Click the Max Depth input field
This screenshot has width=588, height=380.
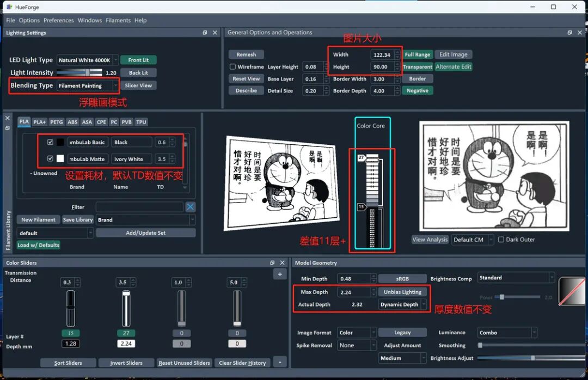[356, 292]
